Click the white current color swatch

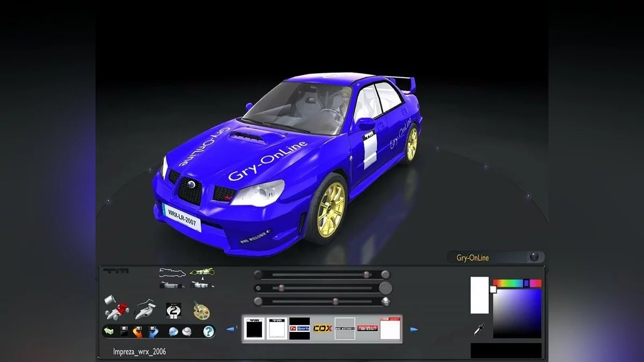(x=480, y=295)
